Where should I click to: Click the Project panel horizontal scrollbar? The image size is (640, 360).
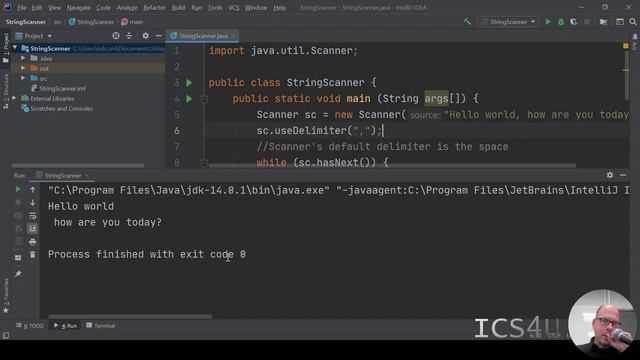78,166
